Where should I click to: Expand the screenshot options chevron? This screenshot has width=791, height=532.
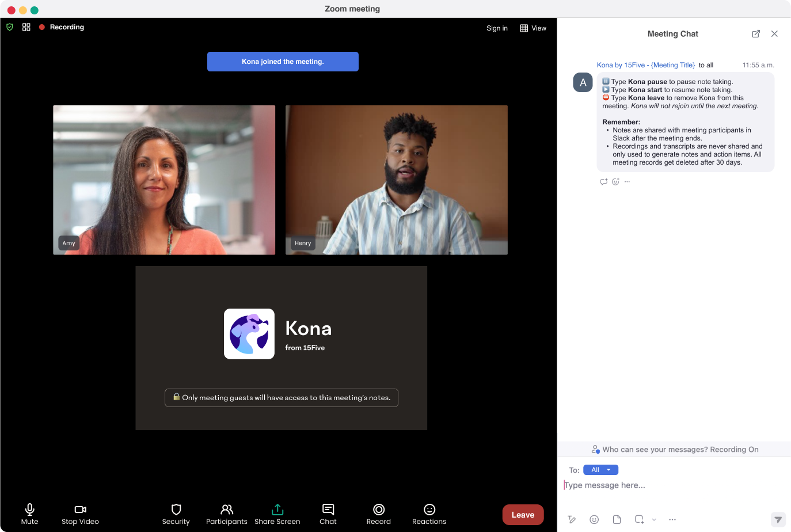654,519
